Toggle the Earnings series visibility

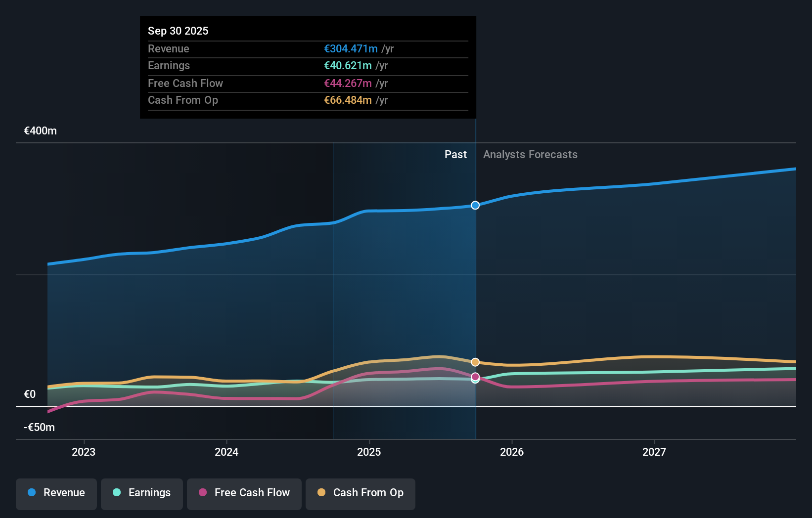(x=141, y=493)
